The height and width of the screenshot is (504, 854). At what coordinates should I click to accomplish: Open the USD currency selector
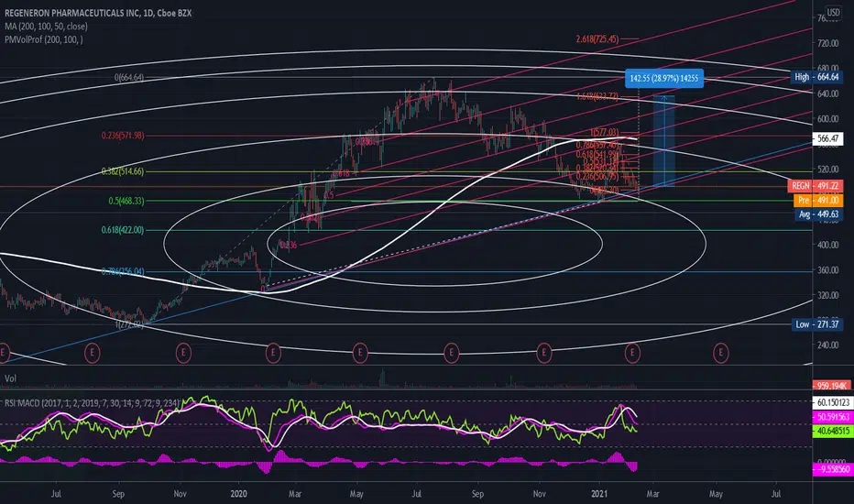pos(833,12)
